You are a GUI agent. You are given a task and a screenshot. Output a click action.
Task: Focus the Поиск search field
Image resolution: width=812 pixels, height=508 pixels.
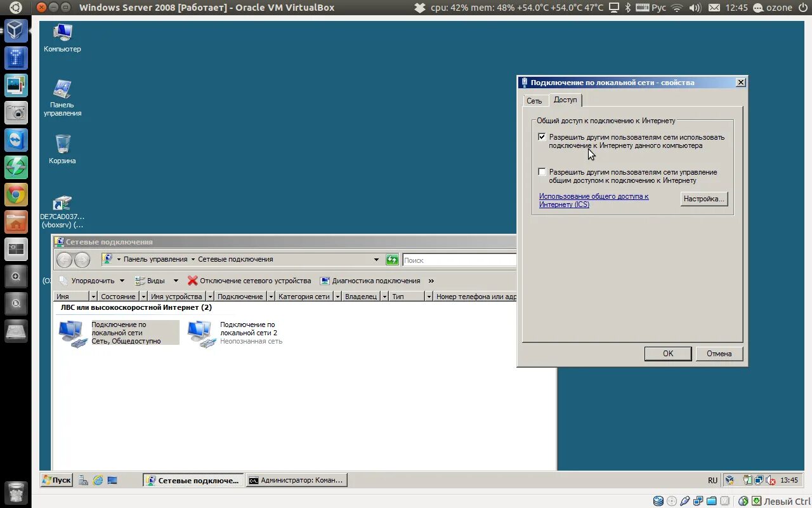pos(459,260)
